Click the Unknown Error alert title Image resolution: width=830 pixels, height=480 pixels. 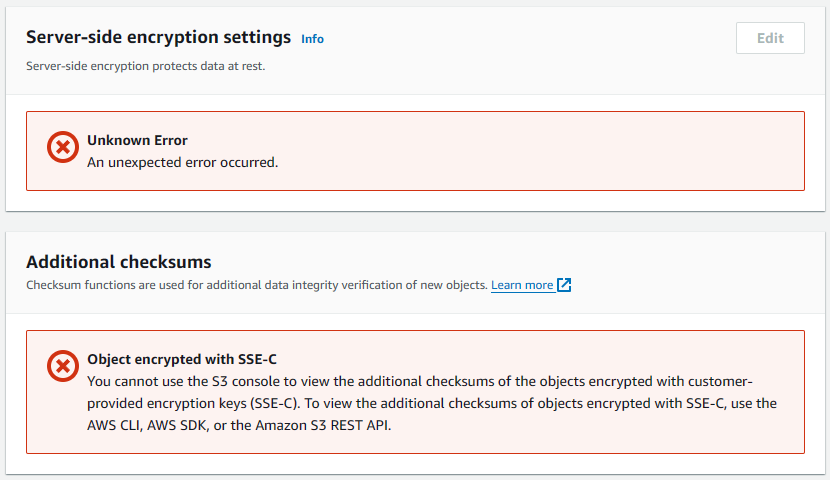click(137, 140)
